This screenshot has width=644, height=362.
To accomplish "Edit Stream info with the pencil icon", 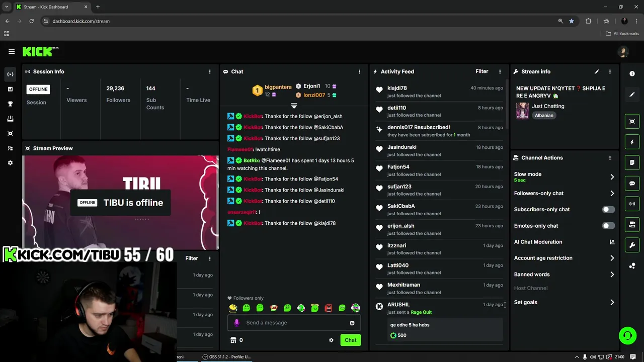I will (x=597, y=71).
